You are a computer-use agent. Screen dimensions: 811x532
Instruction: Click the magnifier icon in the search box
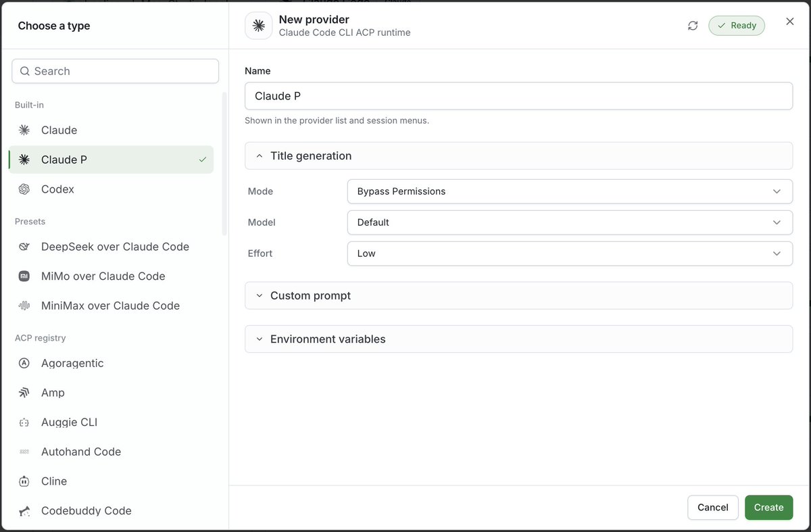click(x=25, y=71)
